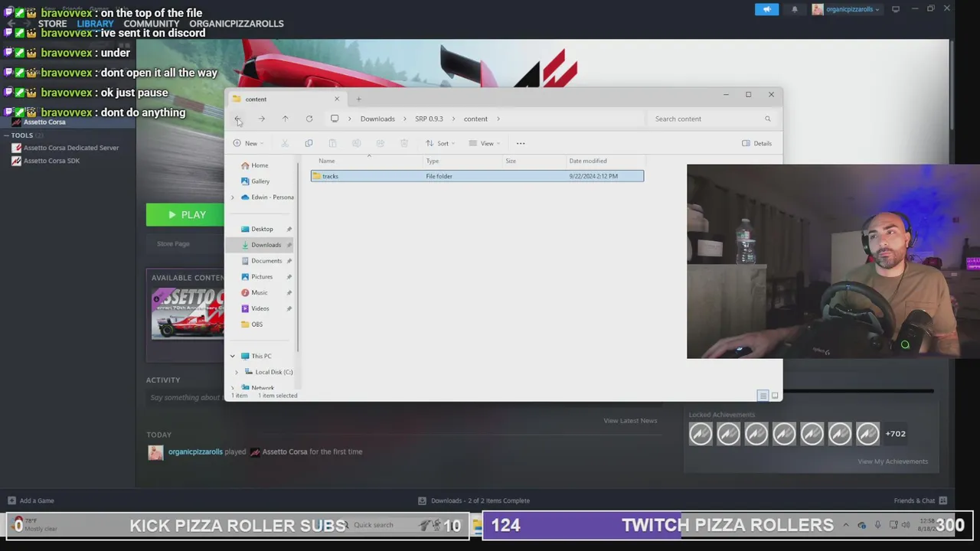Open taskbar hidden icons chevron
This screenshot has width=980, height=551.
coord(845,525)
